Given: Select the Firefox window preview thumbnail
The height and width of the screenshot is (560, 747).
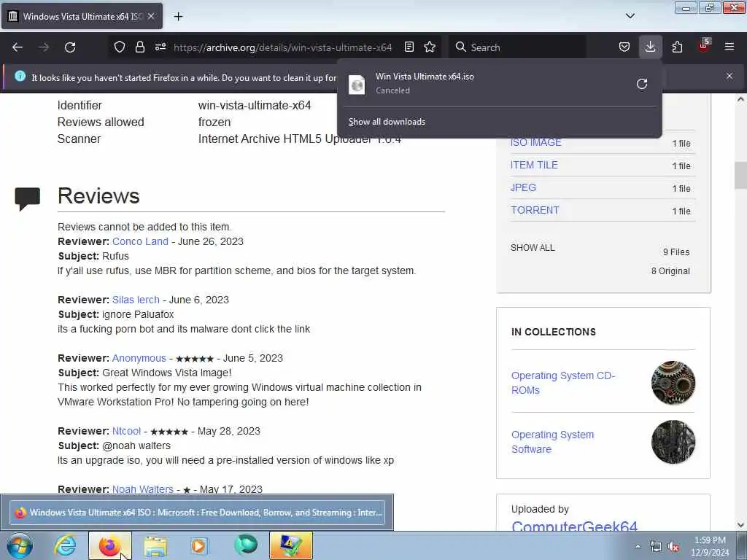Looking at the screenshot, I should (x=197, y=513).
